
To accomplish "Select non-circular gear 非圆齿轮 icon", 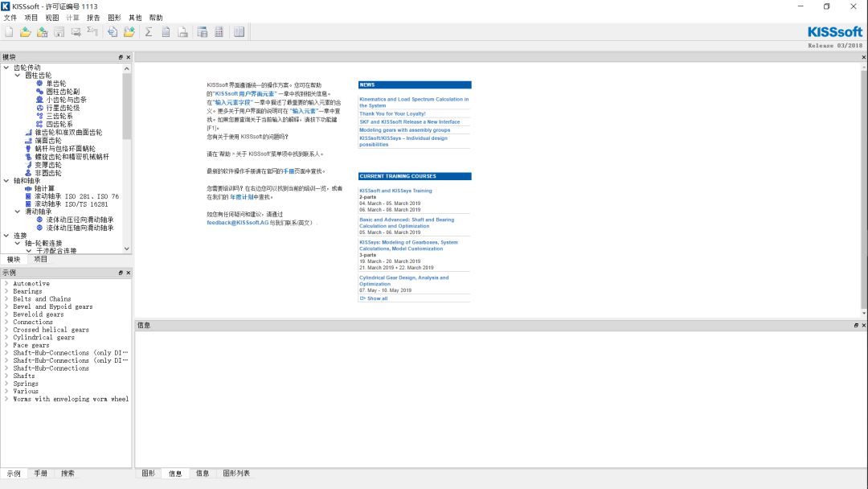I will pos(29,173).
